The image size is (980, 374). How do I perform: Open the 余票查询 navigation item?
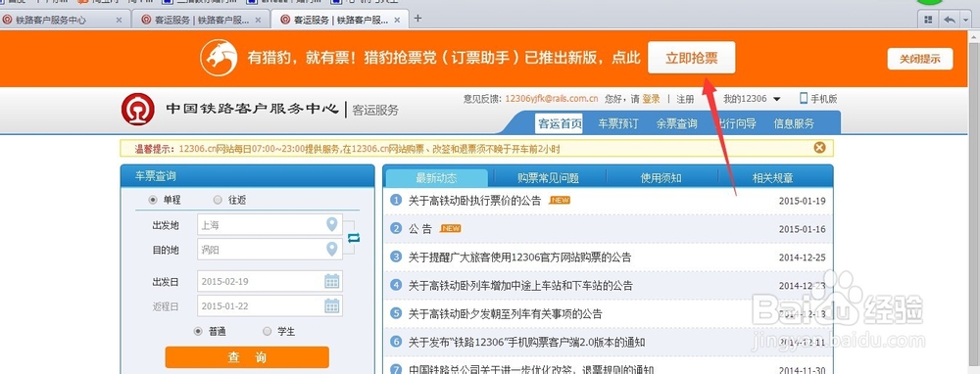coord(676,123)
